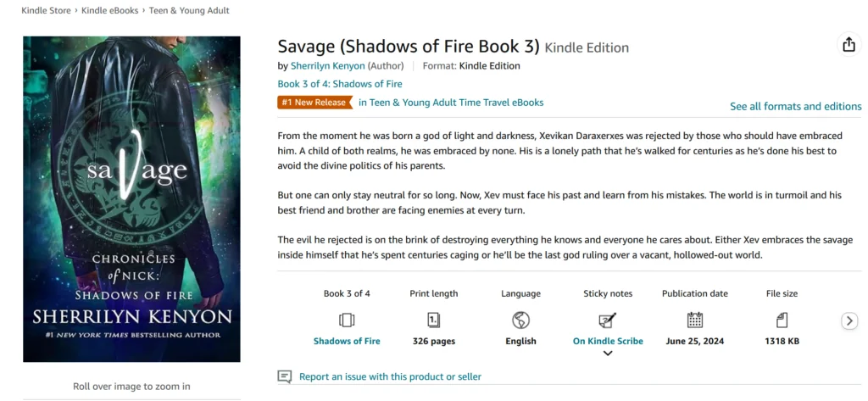The image size is (868, 401).
Task: Click the sticky notes icon
Action: pos(608,320)
